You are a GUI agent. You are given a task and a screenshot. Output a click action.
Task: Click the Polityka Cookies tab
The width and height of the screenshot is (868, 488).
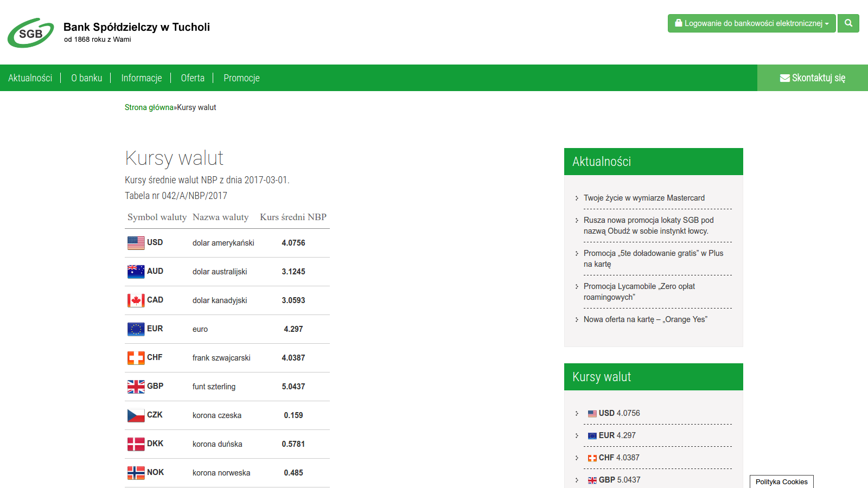tap(781, 481)
